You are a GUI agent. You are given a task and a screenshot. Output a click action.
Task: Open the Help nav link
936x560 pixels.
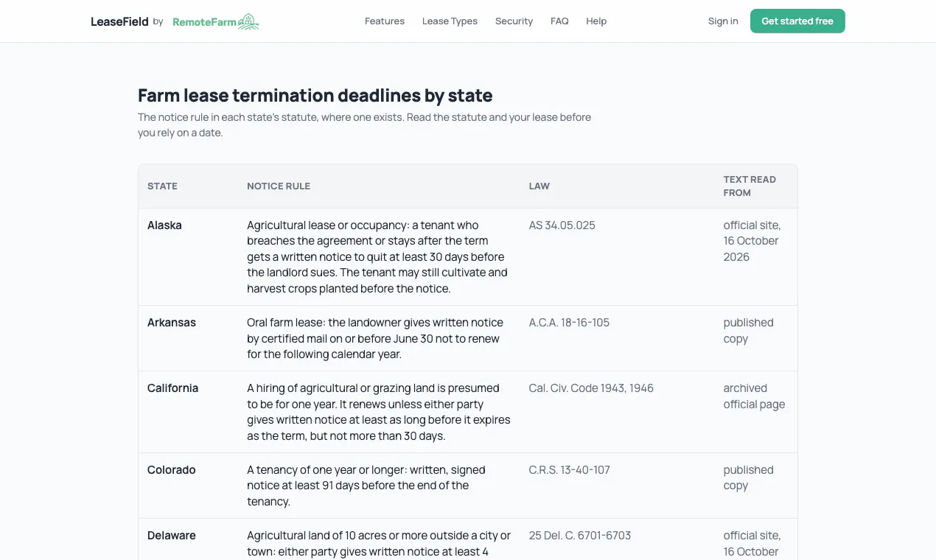click(596, 21)
